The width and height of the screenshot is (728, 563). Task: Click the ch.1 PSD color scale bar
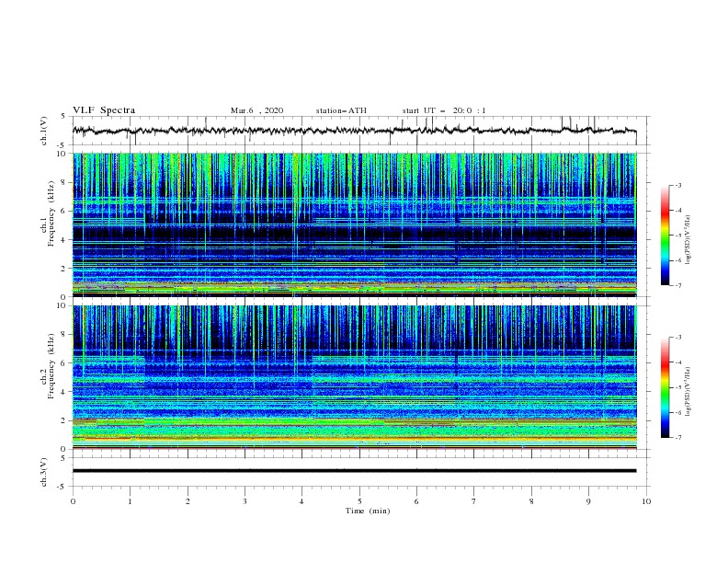click(665, 236)
